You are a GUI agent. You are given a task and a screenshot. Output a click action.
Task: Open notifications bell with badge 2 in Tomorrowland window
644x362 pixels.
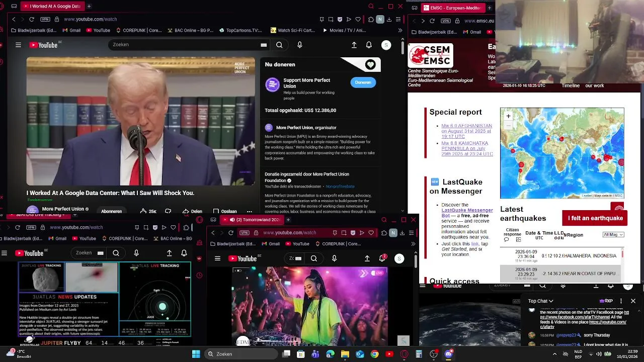click(x=382, y=258)
